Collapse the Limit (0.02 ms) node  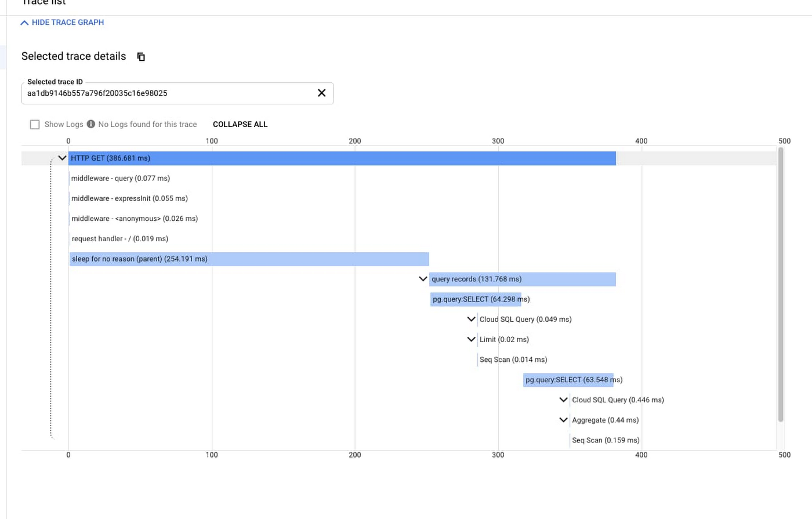click(x=471, y=339)
